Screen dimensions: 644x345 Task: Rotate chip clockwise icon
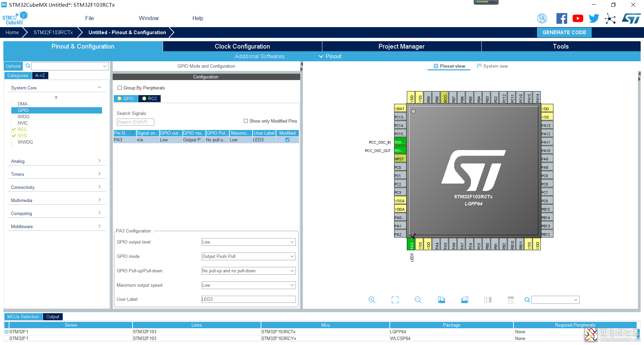(441, 300)
